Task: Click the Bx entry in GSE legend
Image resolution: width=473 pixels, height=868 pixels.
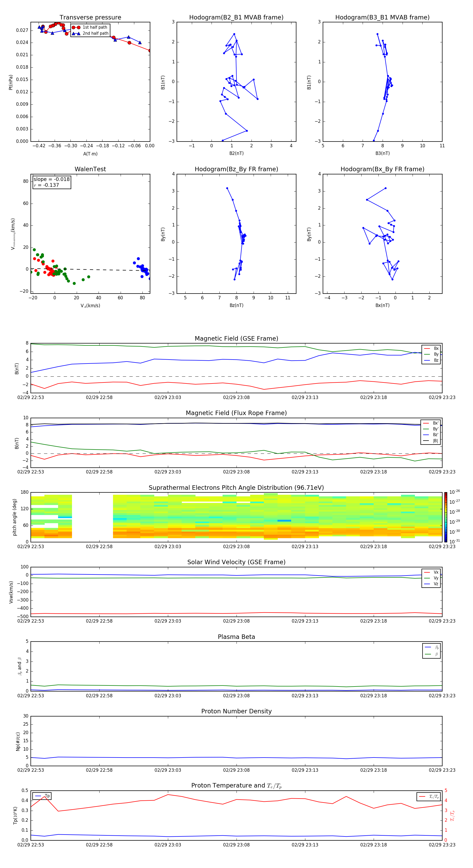Action: click(x=431, y=349)
